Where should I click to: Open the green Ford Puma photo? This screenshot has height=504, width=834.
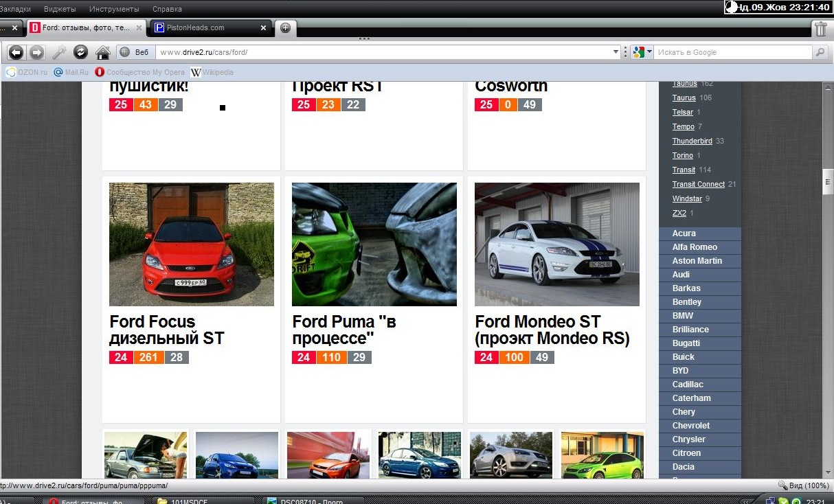click(374, 244)
